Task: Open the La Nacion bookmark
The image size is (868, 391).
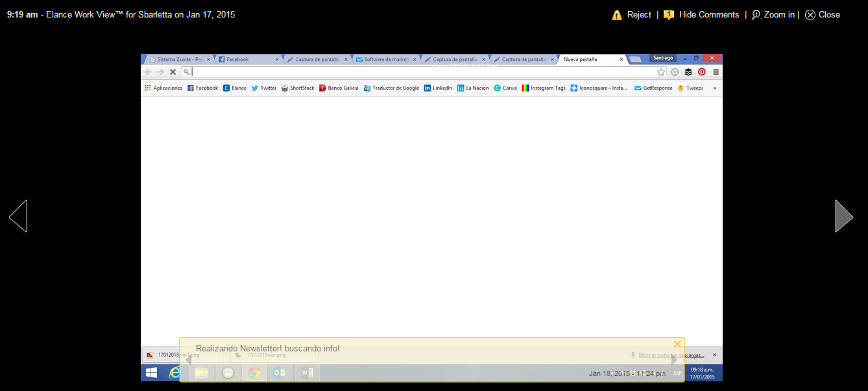Action: coord(473,88)
